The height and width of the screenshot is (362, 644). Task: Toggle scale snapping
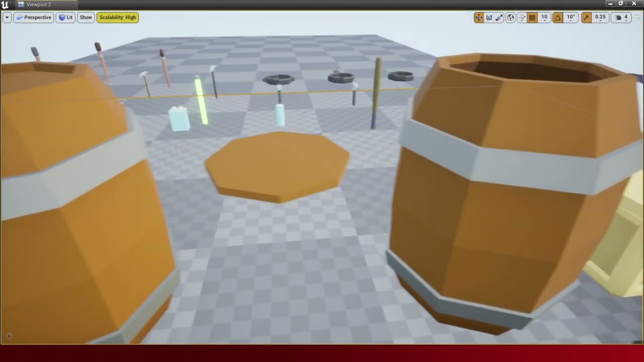click(x=586, y=18)
